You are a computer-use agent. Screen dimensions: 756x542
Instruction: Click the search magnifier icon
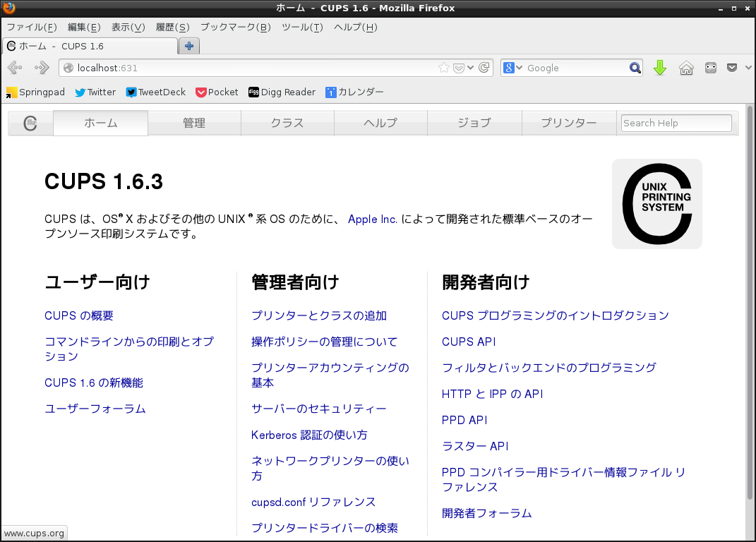coord(635,68)
